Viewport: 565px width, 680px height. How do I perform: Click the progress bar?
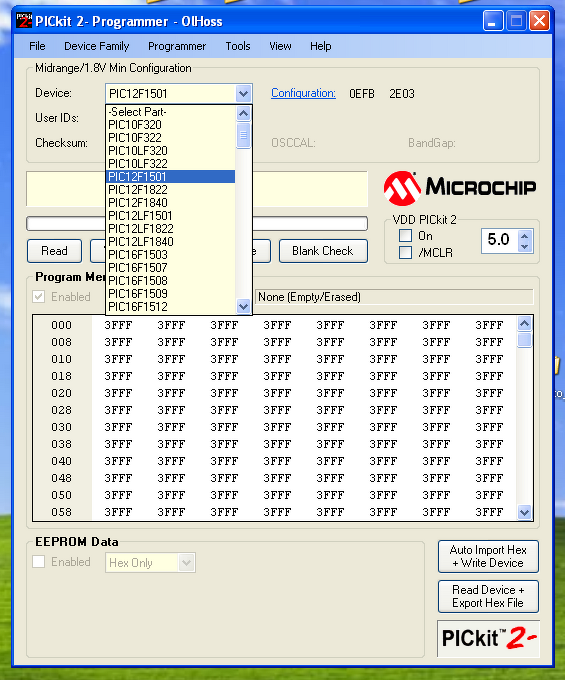pos(197,224)
